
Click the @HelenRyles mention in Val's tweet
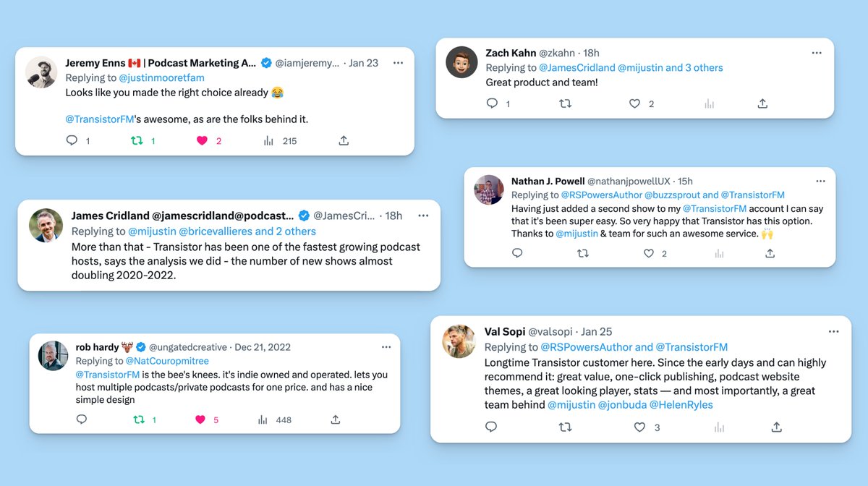681,405
